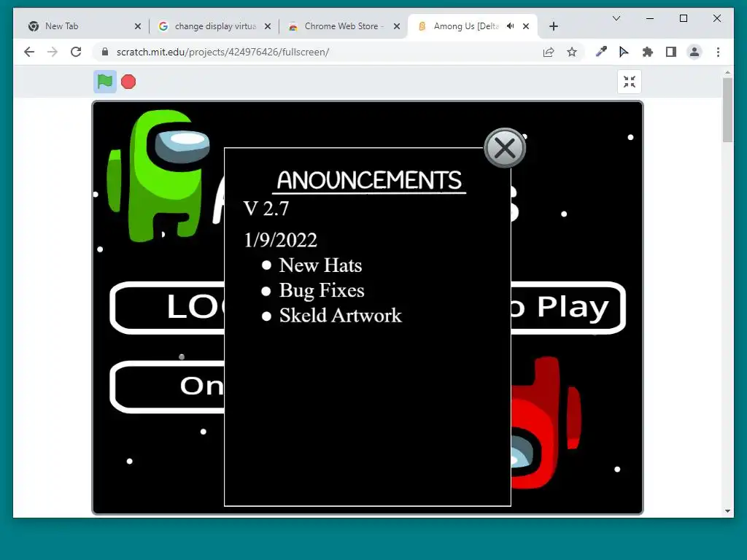Image resolution: width=747 pixels, height=560 pixels.
Task: Click the scrollbar up arrow
Action: [727, 72]
